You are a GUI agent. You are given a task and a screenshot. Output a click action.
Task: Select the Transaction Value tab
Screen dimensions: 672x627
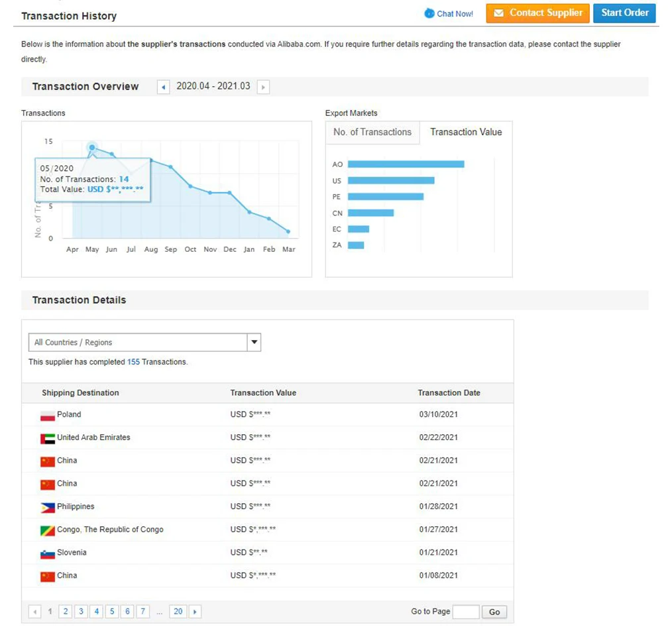point(466,133)
